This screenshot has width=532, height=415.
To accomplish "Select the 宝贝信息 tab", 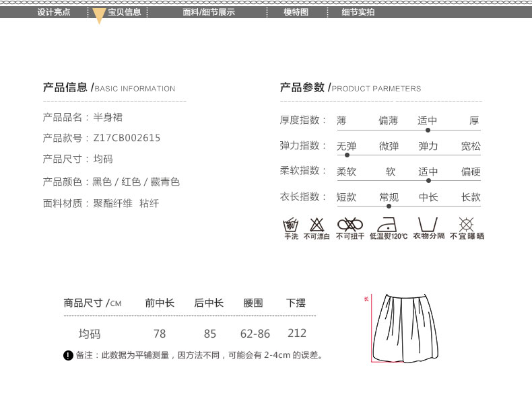I will pos(124,12).
